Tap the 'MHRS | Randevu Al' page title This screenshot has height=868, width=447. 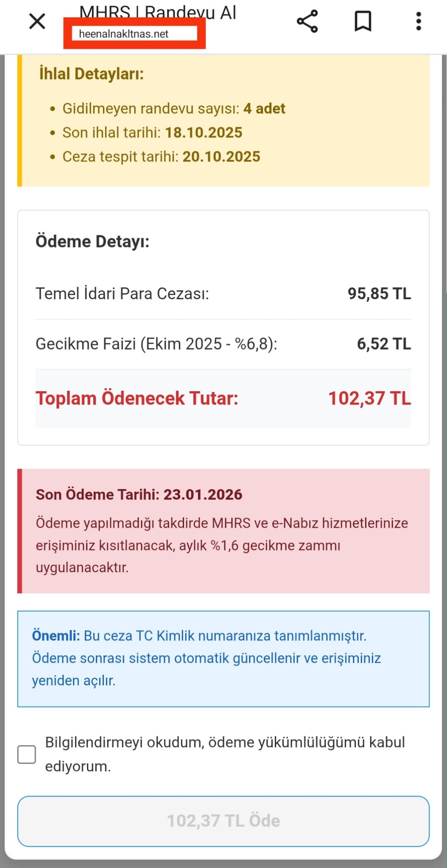[158, 12]
